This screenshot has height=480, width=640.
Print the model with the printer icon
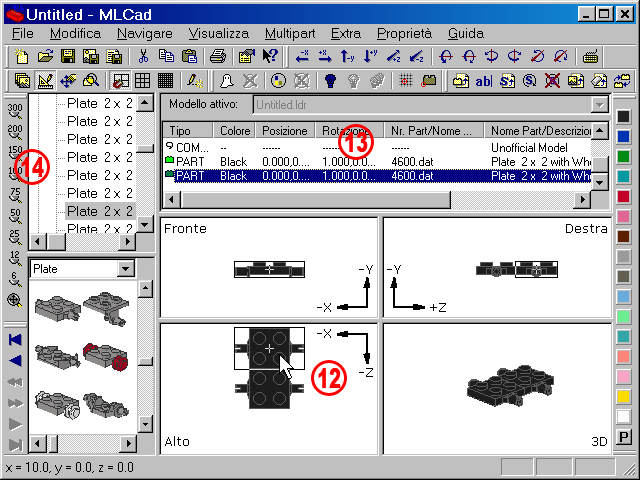pos(218,56)
